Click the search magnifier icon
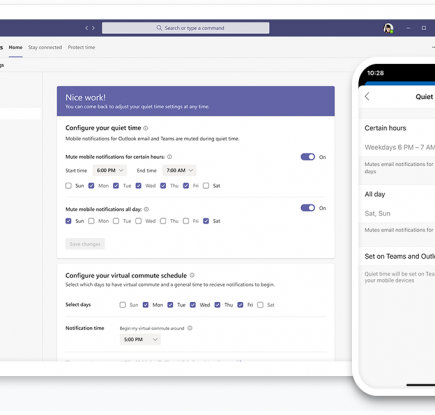 pos(159,28)
